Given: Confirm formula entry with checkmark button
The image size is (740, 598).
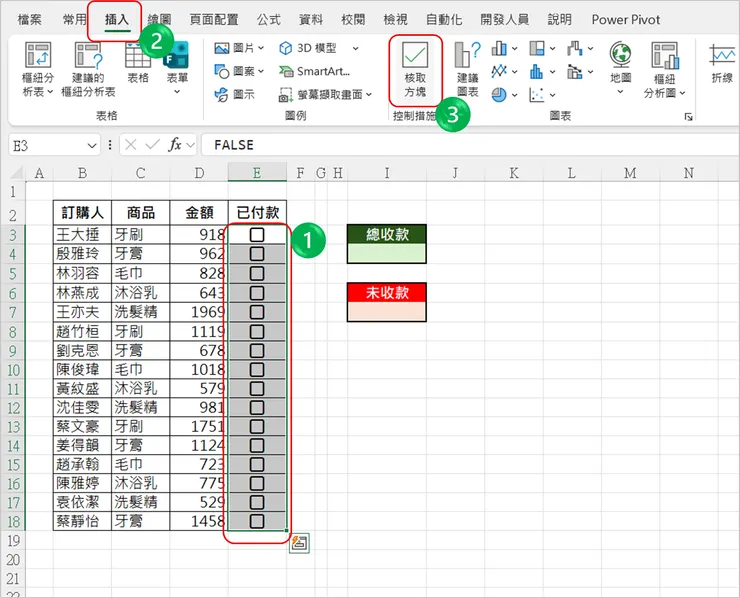Looking at the screenshot, I should [x=152, y=145].
